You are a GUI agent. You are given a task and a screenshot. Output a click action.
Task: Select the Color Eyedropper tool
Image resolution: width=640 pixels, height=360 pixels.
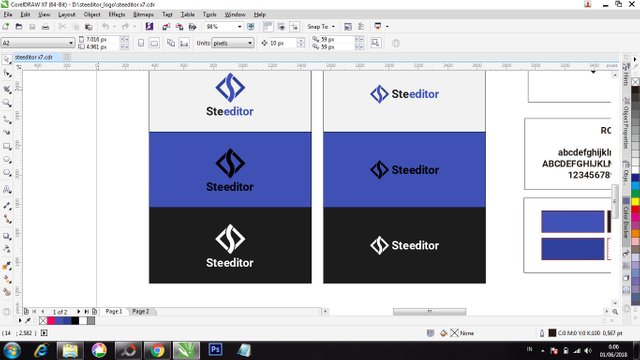coord(7,266)
